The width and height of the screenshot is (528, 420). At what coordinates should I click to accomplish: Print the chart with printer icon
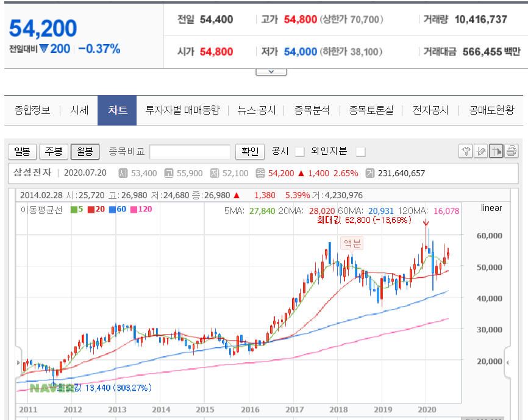click(511, 151)
